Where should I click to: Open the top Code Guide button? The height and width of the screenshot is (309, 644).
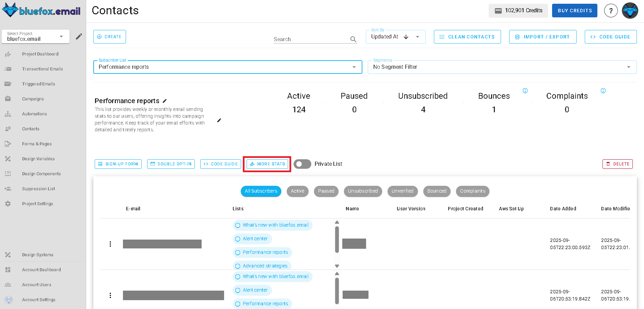611,37
